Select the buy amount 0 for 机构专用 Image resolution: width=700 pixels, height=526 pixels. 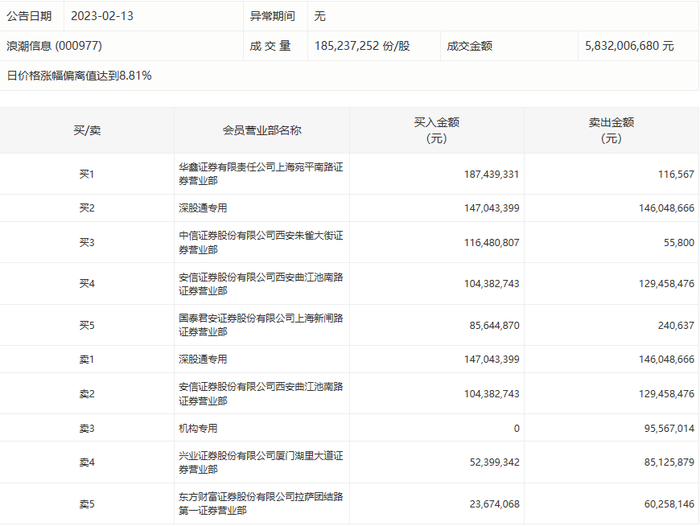coord(517,429)
